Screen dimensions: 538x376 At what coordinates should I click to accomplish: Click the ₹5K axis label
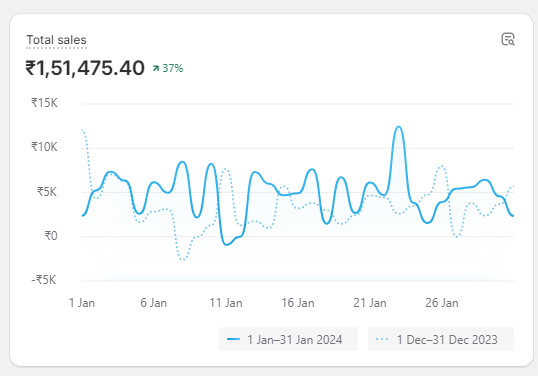click(x=47, y=192)
